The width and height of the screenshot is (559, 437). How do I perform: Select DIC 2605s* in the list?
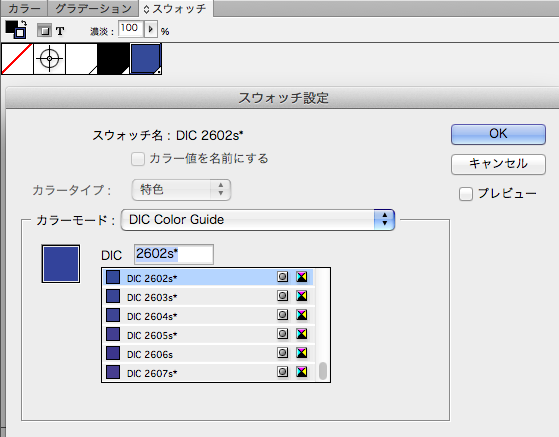[x=208, y=335]
